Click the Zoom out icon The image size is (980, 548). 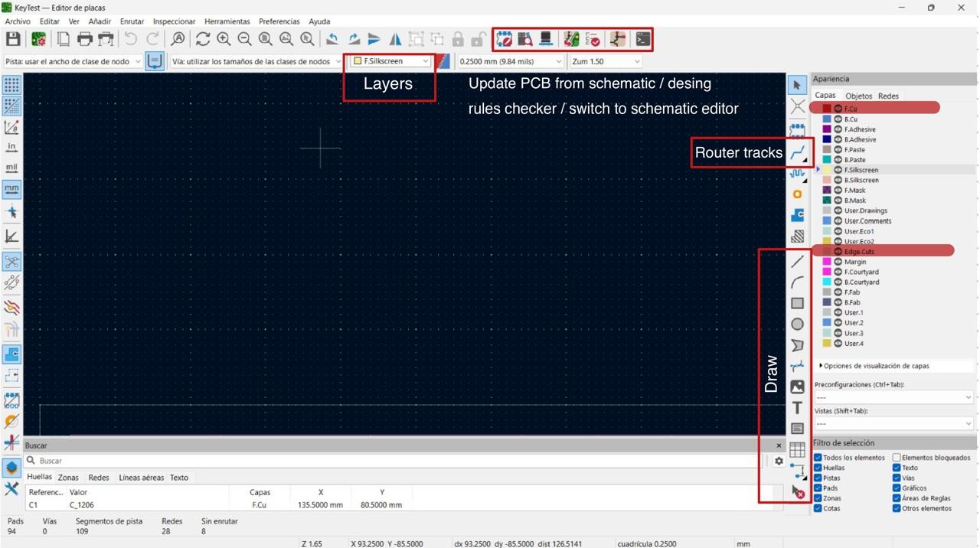pos(244,39)
